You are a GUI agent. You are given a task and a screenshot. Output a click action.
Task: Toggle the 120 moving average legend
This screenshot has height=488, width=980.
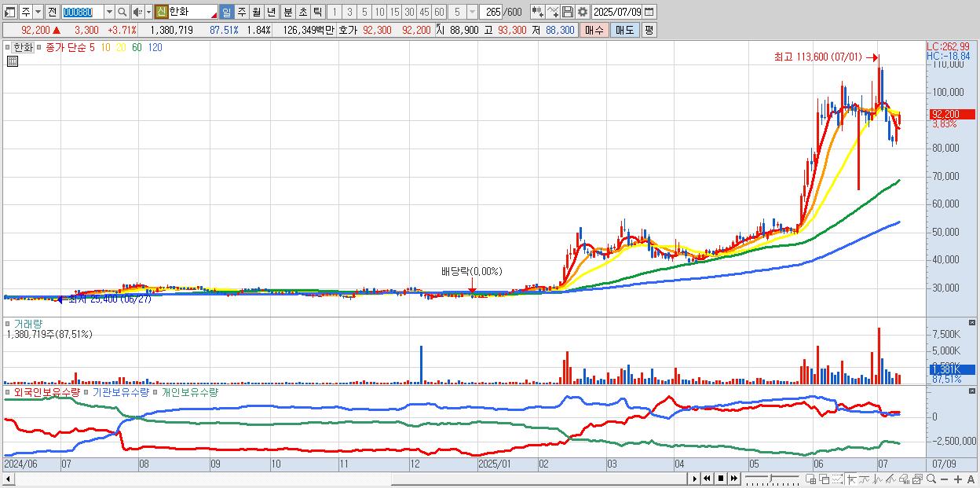(x=155, y=48)
